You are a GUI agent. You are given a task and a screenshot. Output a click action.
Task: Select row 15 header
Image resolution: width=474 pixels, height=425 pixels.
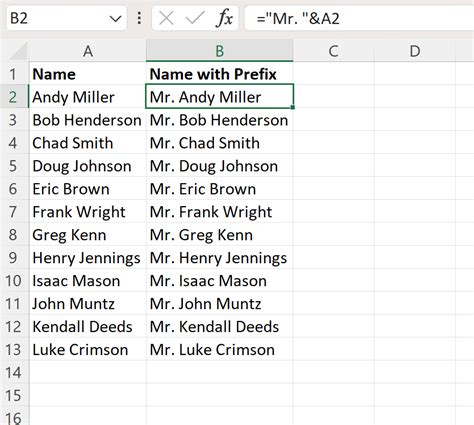click(x=13, y=396)
